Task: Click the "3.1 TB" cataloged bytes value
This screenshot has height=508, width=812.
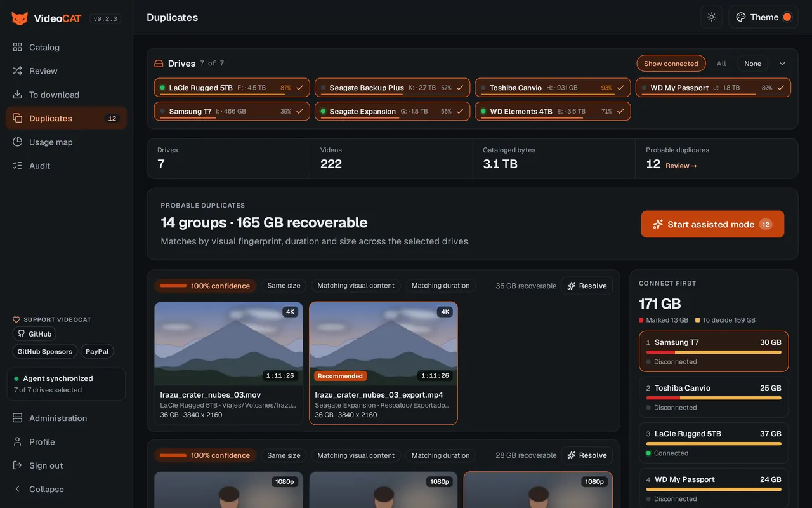Action: coord(500,164)
